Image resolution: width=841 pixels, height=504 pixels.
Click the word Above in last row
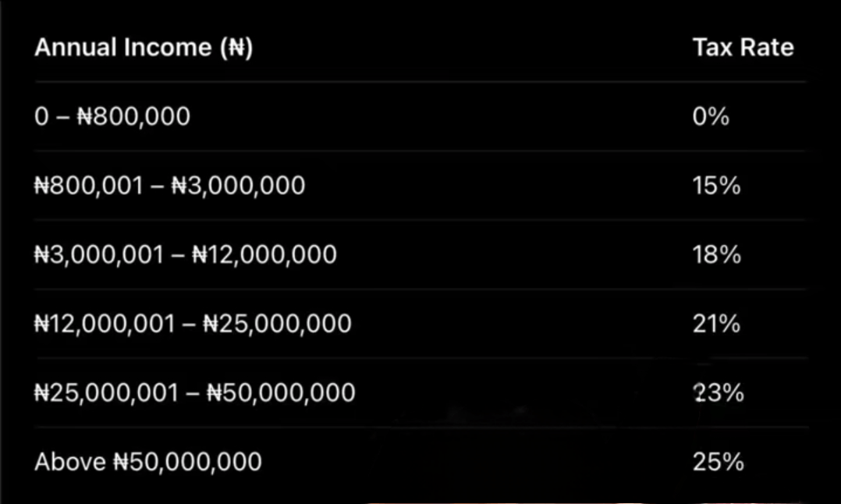[70, 462]
